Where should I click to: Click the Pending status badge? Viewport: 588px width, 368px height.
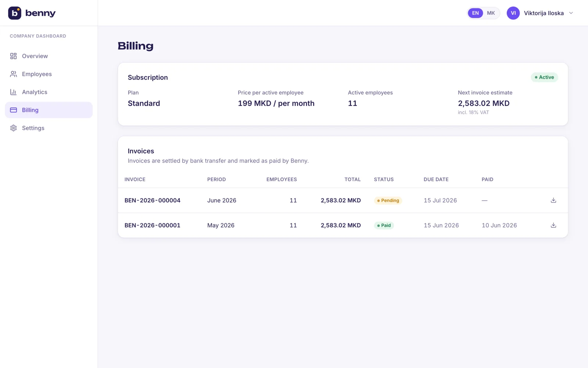click(388, 201)
